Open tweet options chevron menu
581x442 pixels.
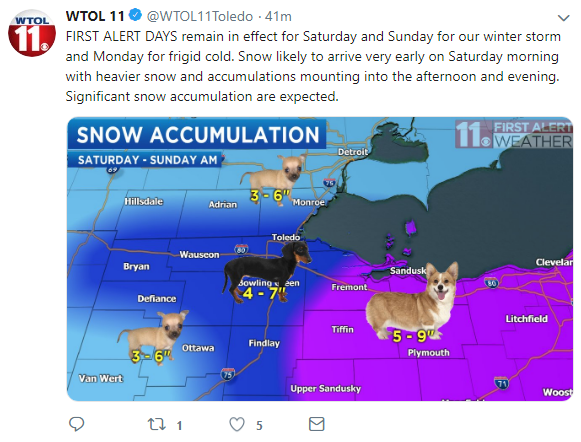pyautogui.click(x=563, y=18)
